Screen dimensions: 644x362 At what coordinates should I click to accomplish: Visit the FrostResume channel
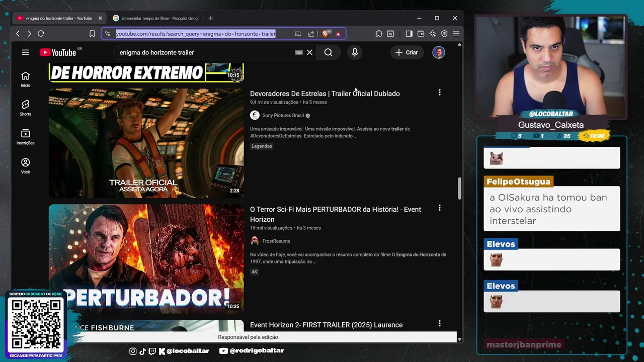click(276, 241)
